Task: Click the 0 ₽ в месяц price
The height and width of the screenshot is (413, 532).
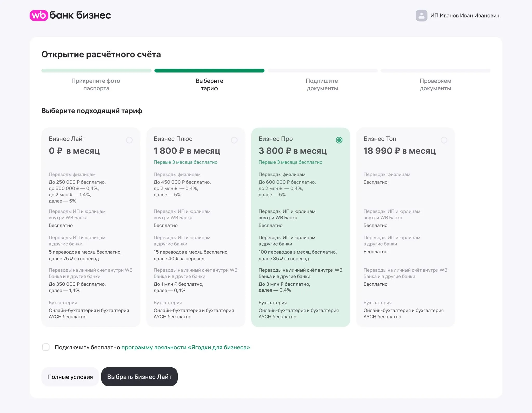Action: click(74, 151)
